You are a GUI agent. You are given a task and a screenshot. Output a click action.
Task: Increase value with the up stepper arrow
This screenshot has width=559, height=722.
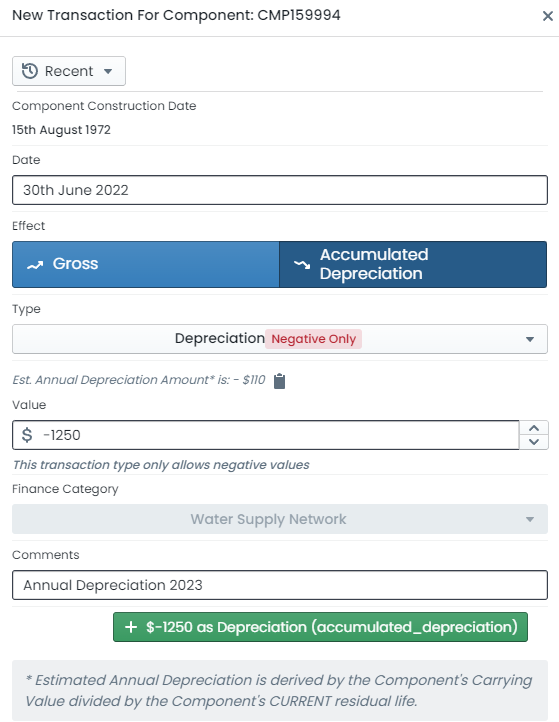click(x=534, y=428)
